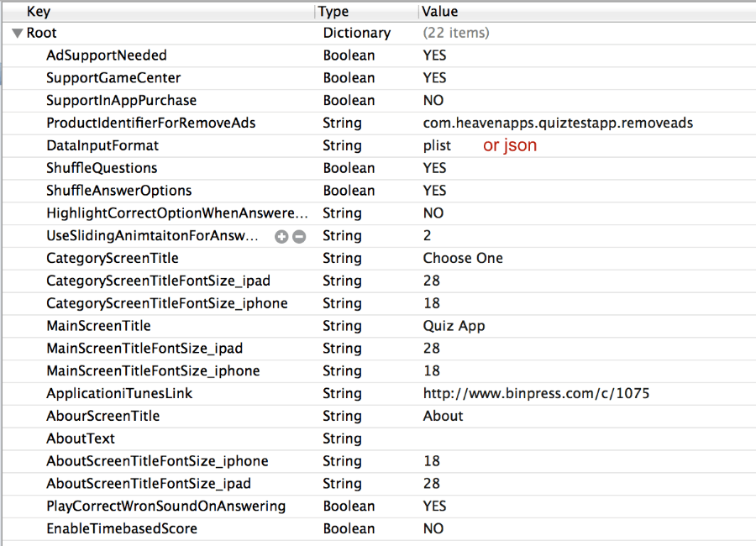The height and width of the screenshot is (546, 756).
Task: Select the SupportGameCenter key
Action: tap(113, 78)
